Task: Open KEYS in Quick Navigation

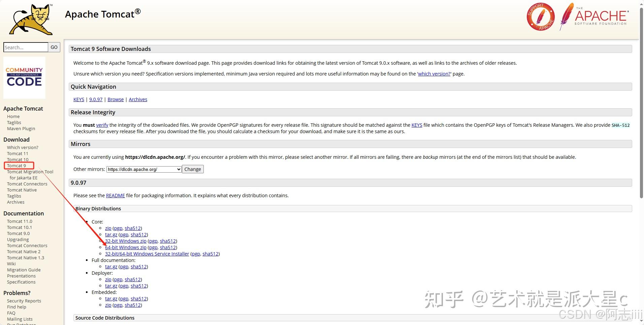Action: [79, 99]
